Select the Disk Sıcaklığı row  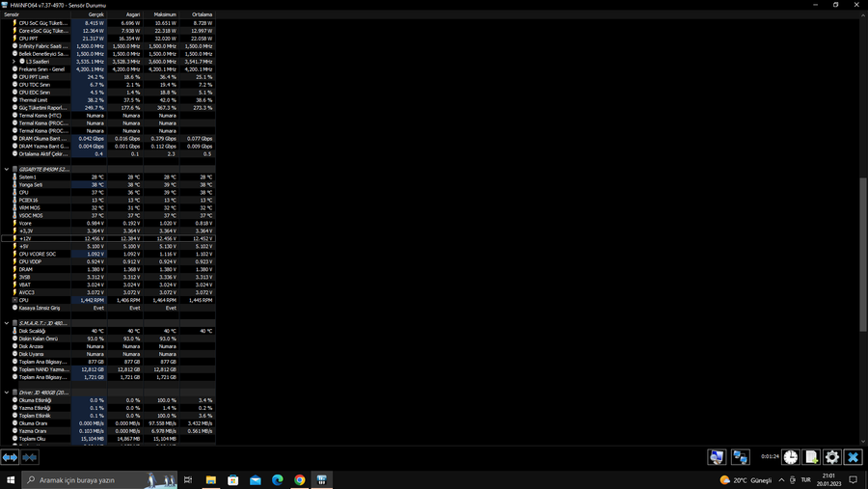(108, 331)
